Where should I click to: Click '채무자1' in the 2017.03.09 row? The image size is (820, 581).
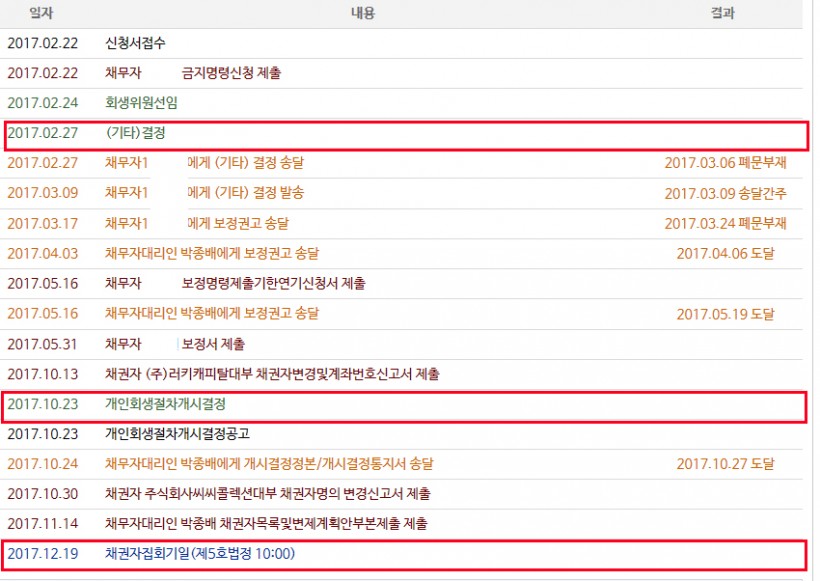coord(127,193)
